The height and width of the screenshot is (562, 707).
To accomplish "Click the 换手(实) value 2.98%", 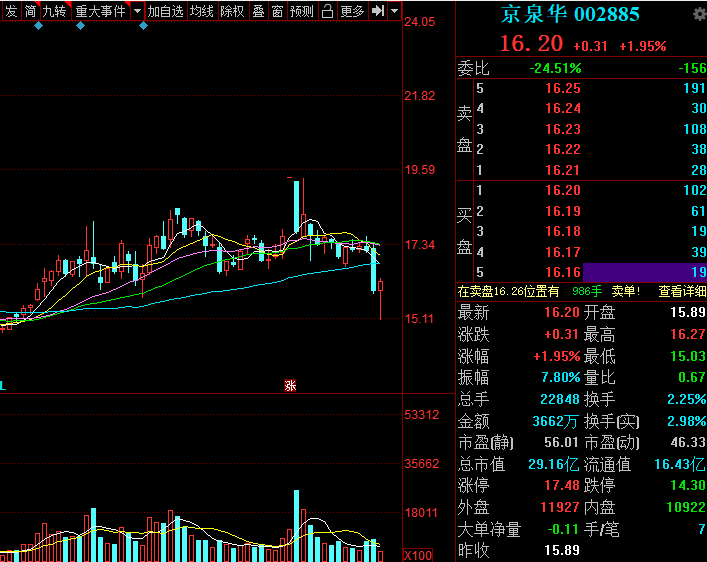I will coord(687,421).
